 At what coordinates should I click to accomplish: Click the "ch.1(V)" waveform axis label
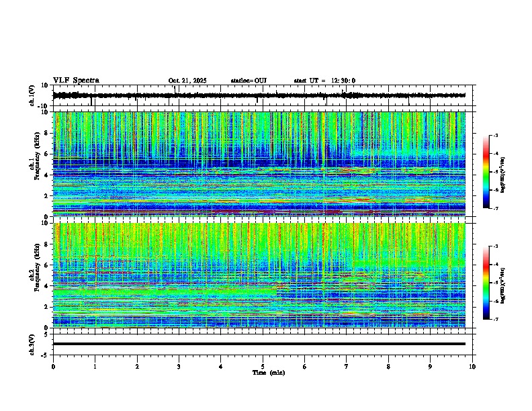point(32,95)
